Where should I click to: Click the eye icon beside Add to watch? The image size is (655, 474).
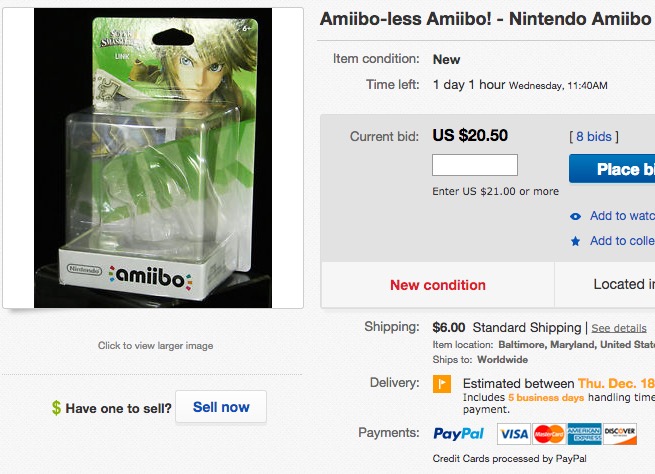[x=575, y=216]
